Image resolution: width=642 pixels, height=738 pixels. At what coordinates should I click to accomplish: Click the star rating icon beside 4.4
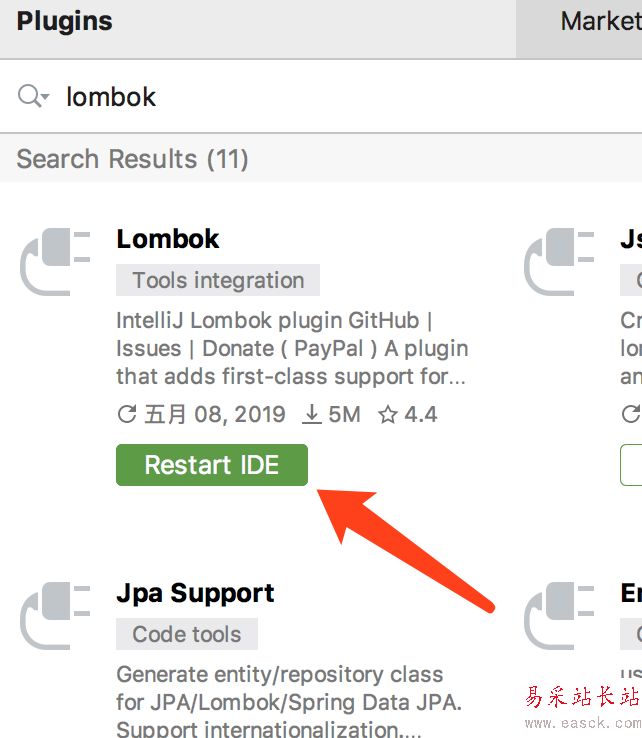[x=388, y=414]
